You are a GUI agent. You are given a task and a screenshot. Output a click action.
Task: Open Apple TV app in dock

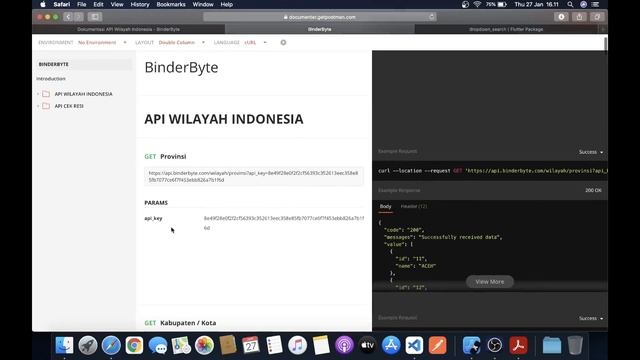click(x=368, y=345)
